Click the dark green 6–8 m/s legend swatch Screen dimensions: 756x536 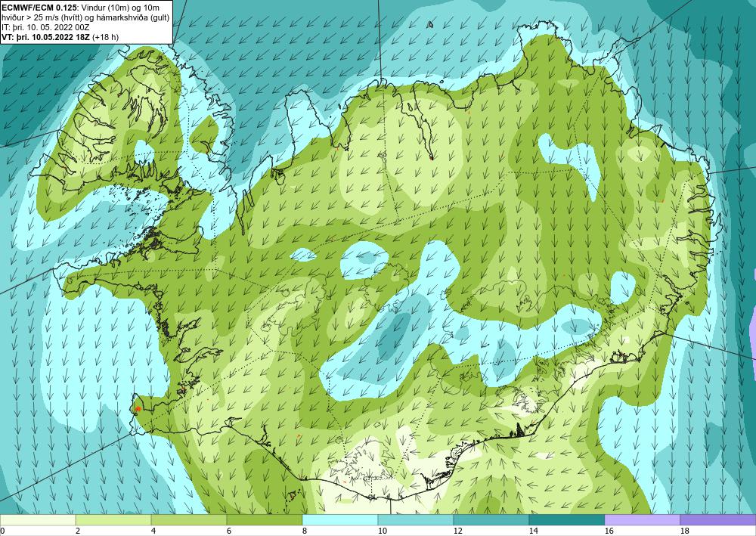pyautogui.click(x=264, y=520)
